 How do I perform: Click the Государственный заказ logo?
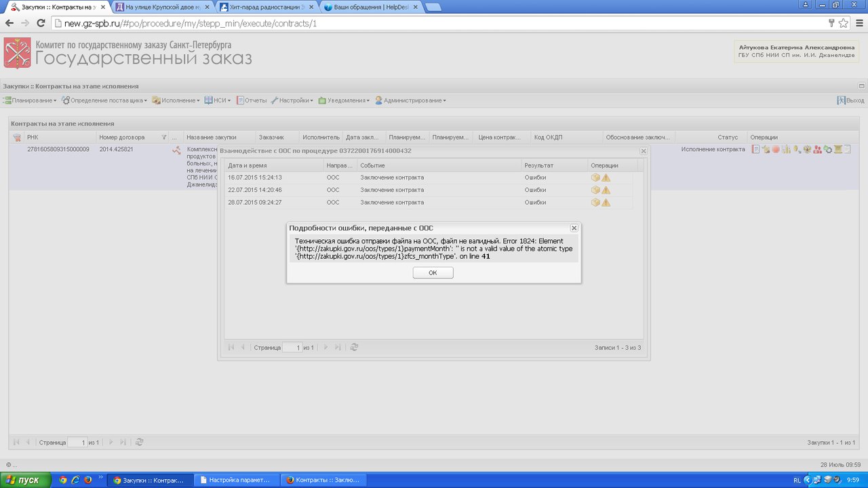[128, 53]
